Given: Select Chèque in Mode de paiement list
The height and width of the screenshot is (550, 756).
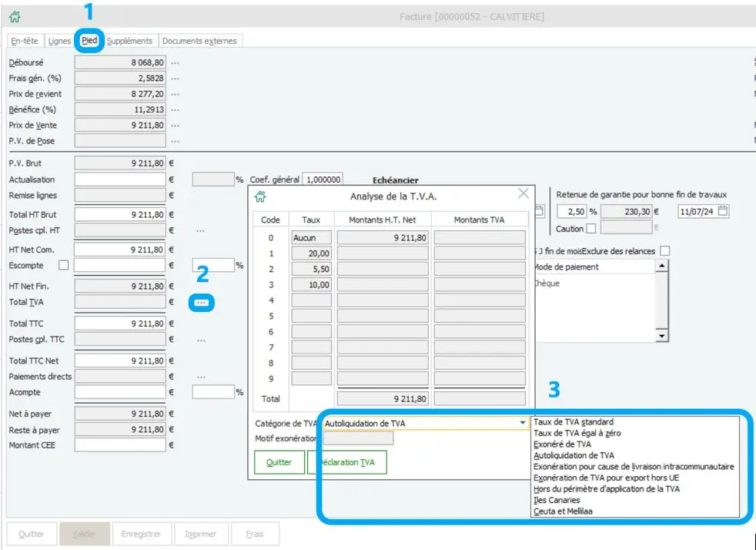Looking at the screenshot, I should coord(595,283).
